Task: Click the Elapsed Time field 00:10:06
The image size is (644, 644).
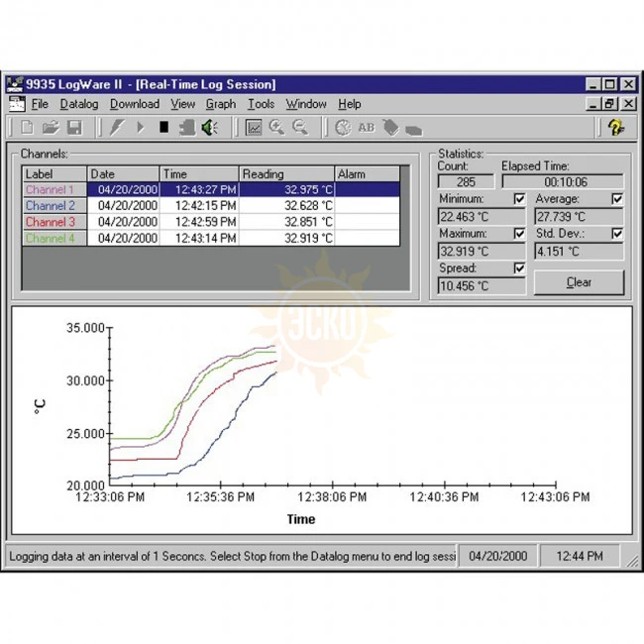Action: click(563, 182)
